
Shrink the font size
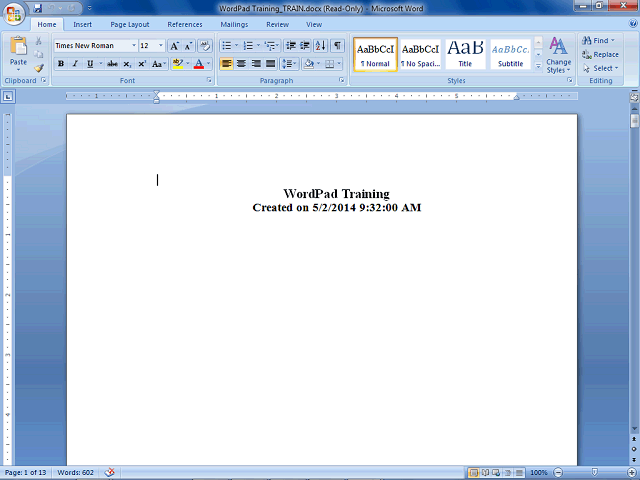[188, 46]
